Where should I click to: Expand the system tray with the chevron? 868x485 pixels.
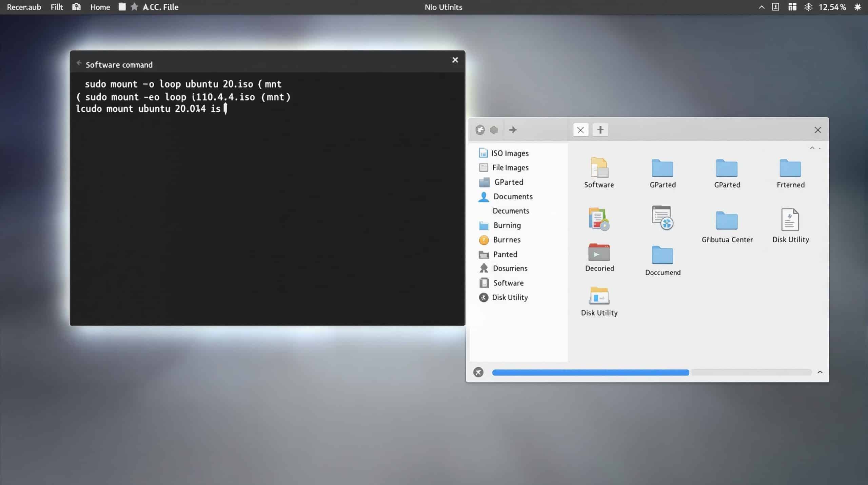761,7
